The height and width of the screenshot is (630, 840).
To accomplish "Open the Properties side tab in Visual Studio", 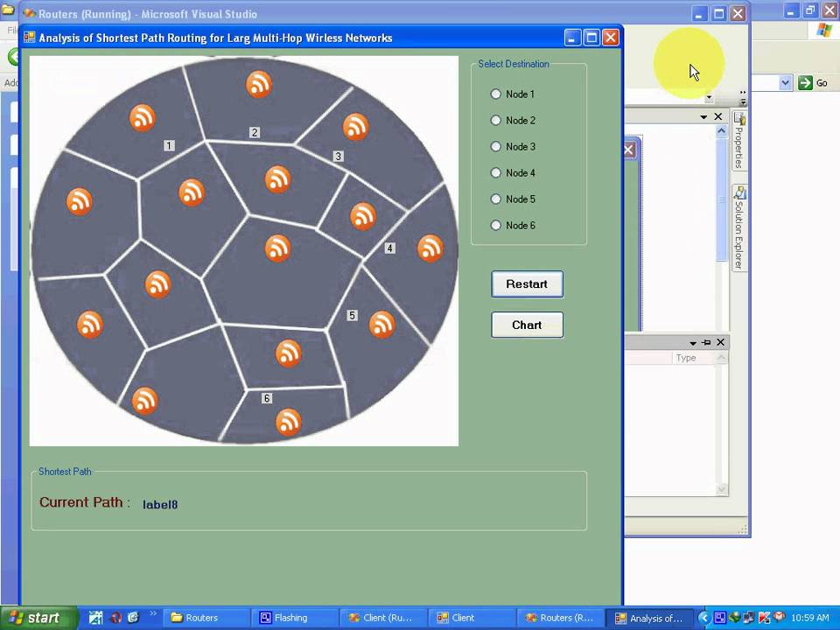I will (739, 141).
